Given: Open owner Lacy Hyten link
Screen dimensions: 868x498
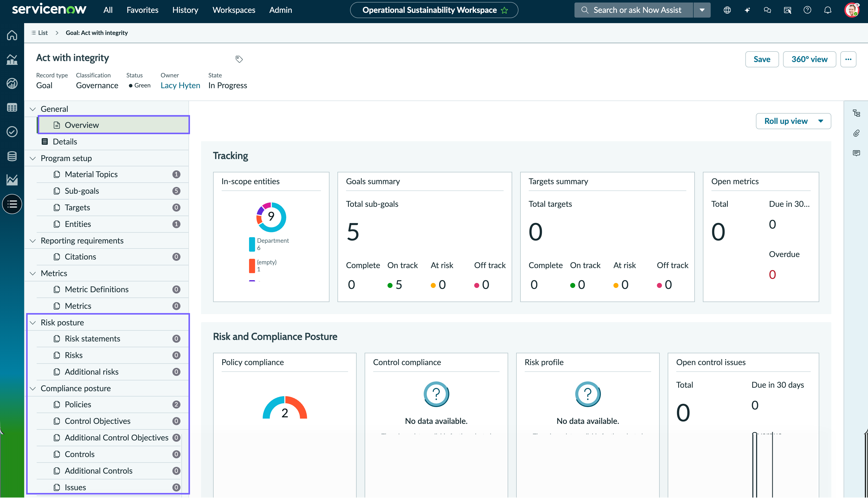Looking at the screenshot, I should point(180,85).
